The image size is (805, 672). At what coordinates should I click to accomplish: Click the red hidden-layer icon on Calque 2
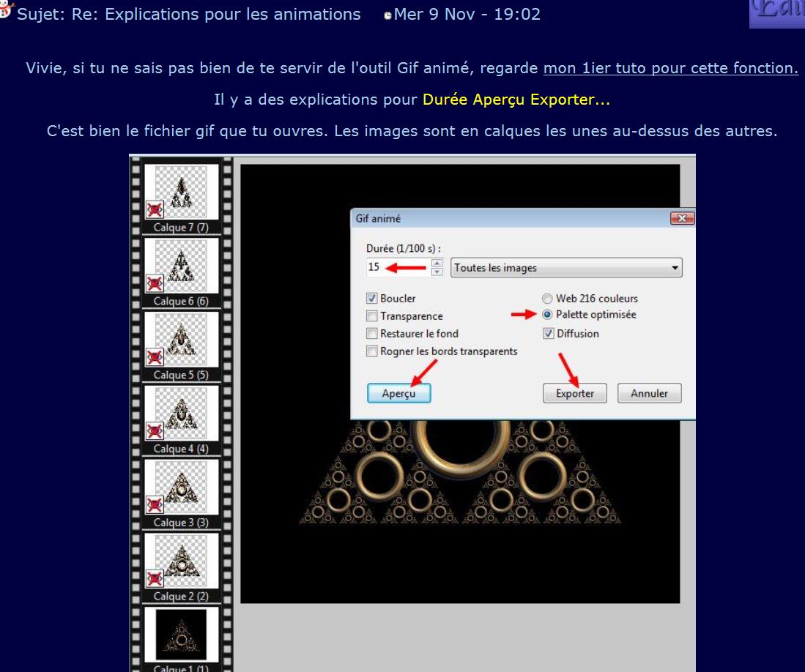pyautogui.click(x=155, y=578)
